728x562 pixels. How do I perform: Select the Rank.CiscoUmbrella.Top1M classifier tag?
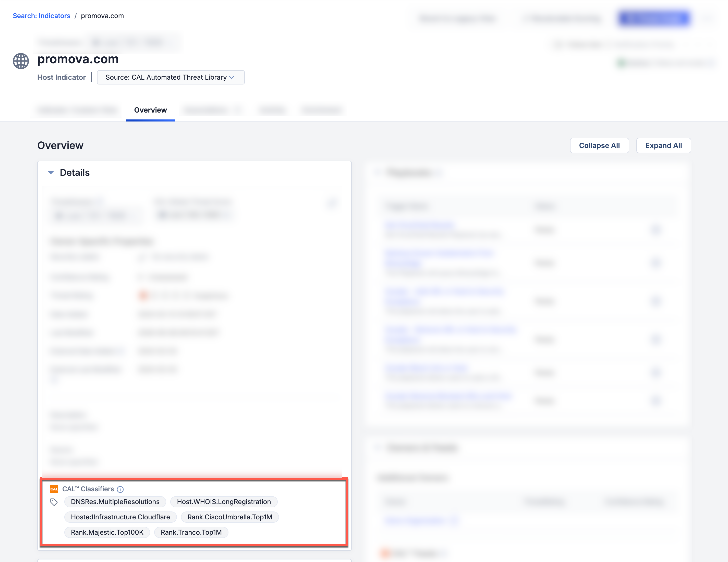[230, 517]
